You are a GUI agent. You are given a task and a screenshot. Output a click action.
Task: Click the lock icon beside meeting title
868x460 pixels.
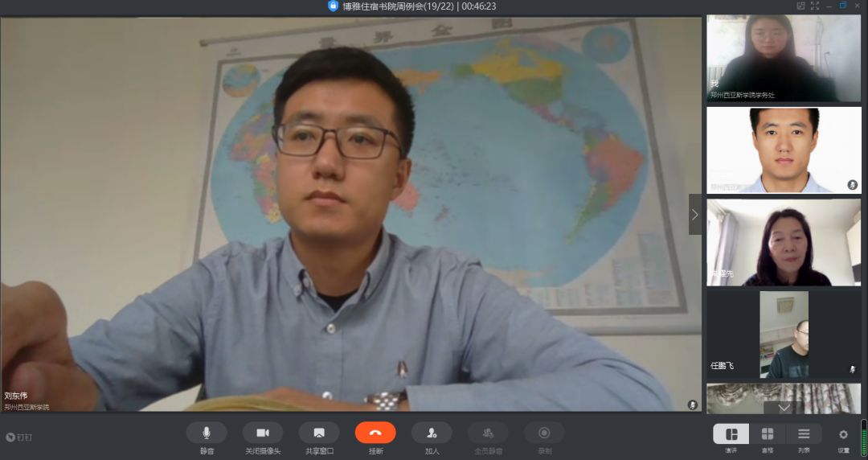(x=334, y=6)
